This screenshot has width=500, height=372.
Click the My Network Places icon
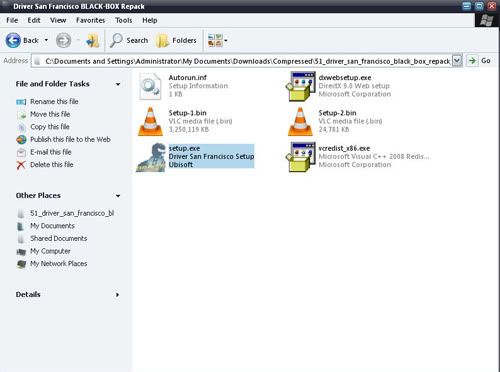[x=21, y=264]
